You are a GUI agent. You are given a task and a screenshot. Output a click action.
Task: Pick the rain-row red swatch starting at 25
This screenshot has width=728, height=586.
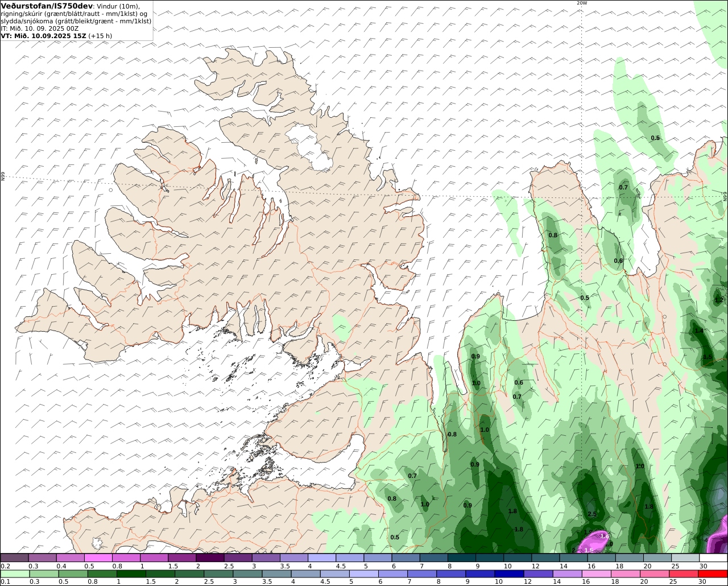tap(684, 573)
